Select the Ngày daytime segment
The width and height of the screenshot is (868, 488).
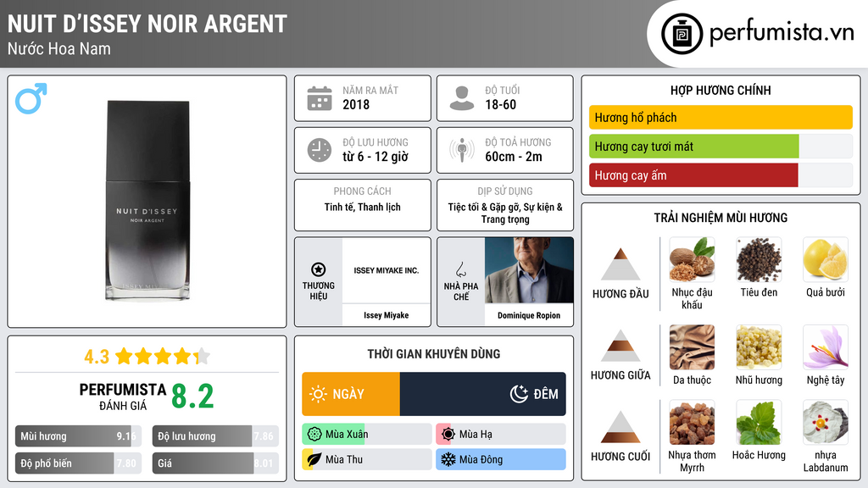coord(351,394)
